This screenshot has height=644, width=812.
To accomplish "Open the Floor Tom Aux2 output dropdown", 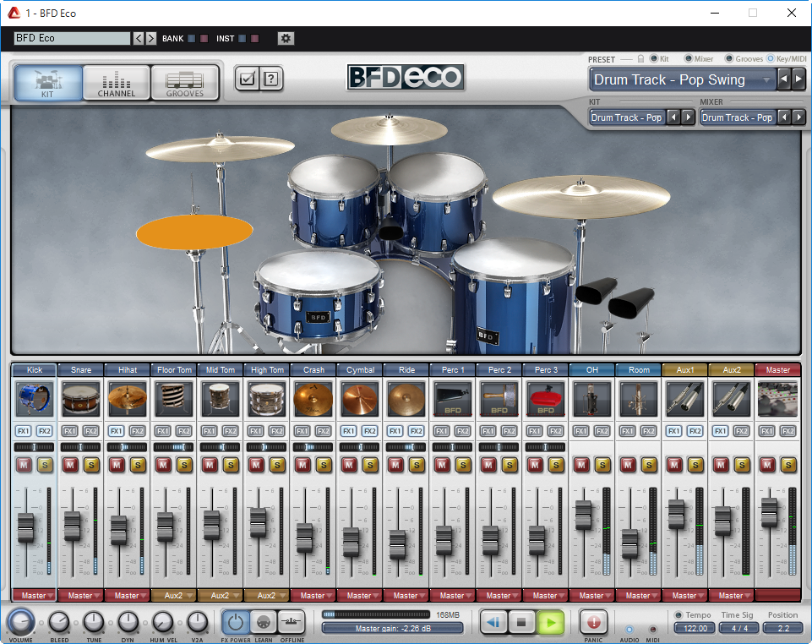I will pyautogui.click(x=174, y=595).
